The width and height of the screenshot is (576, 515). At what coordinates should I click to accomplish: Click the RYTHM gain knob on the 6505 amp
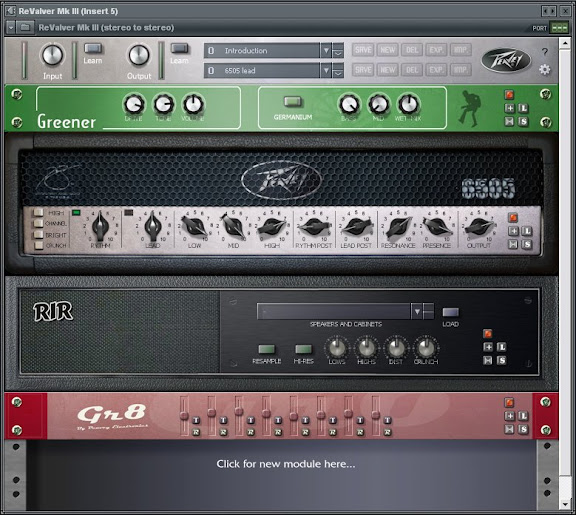tap(100, 226)
